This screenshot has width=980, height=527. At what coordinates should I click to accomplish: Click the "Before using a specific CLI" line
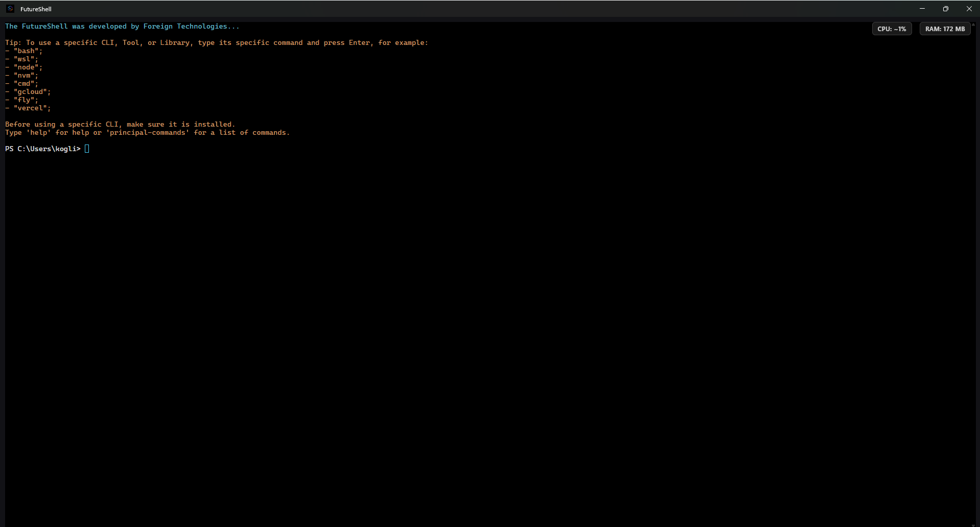pyautogui.click(x=120, y=125)
